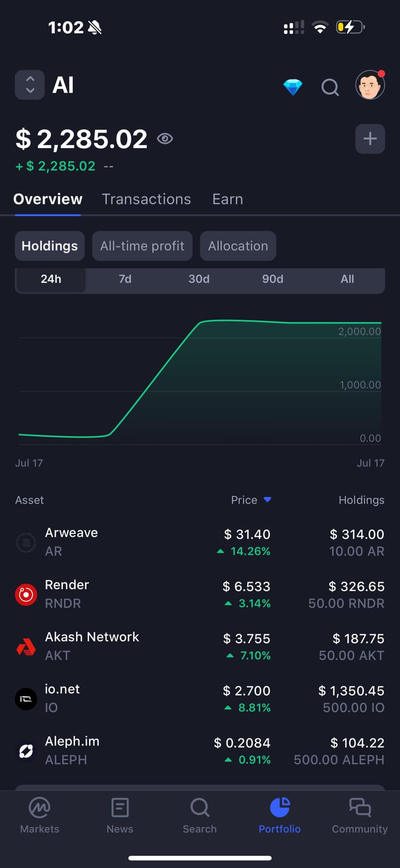Screen dimensions: 400x868
Task: Show the All-time profit view
Action: click(142, 246)
